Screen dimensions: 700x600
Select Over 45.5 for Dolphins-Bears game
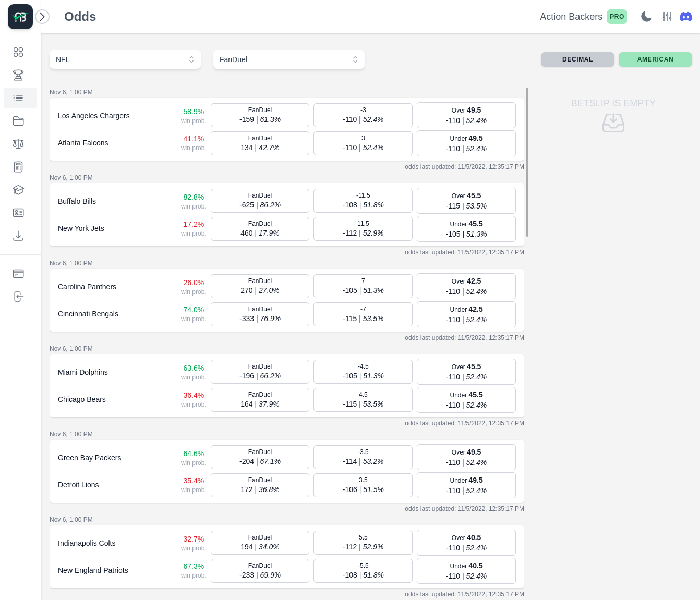pyautogui.click(x=466, y=372)
